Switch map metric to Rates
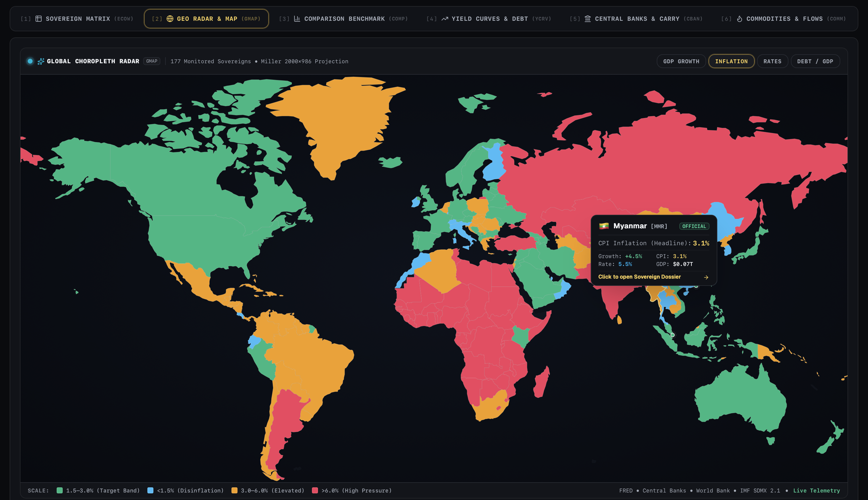This screenshot has height=500, width=868. (772, 61)
